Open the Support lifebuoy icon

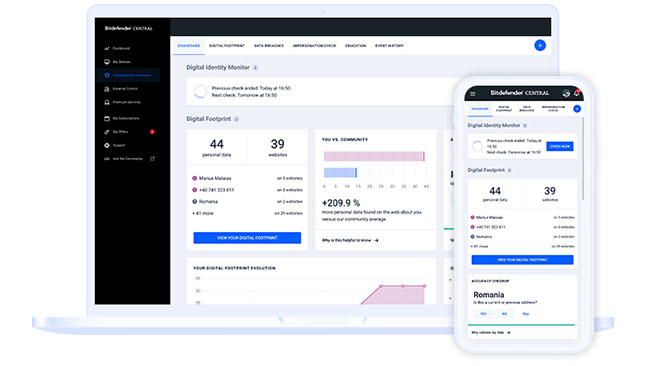[107, 146]
